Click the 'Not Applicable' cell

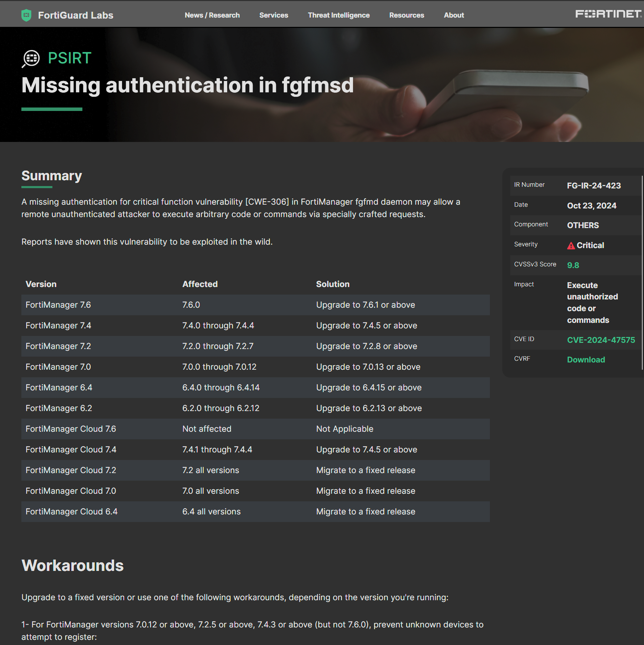[345, 429]
